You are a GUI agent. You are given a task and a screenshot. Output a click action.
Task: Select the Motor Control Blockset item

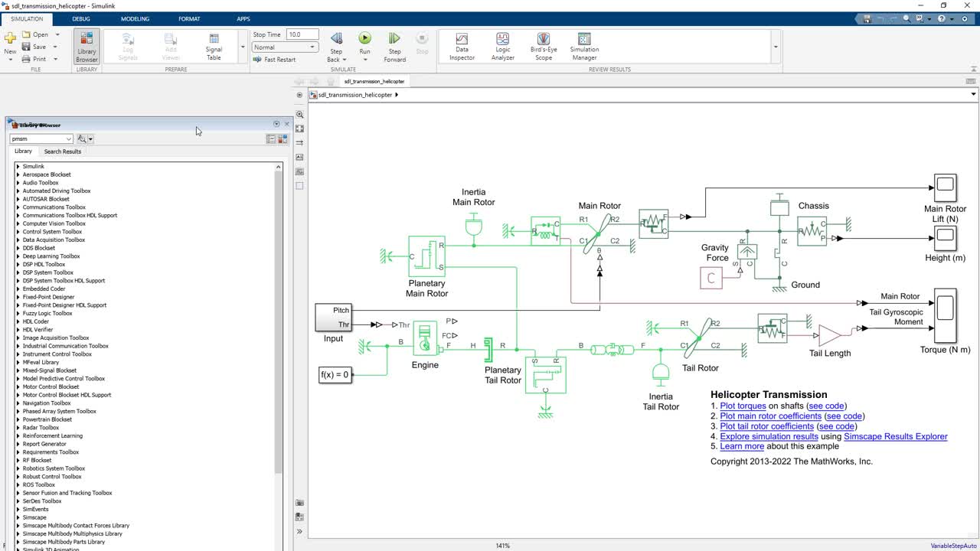tap(51, 386)
